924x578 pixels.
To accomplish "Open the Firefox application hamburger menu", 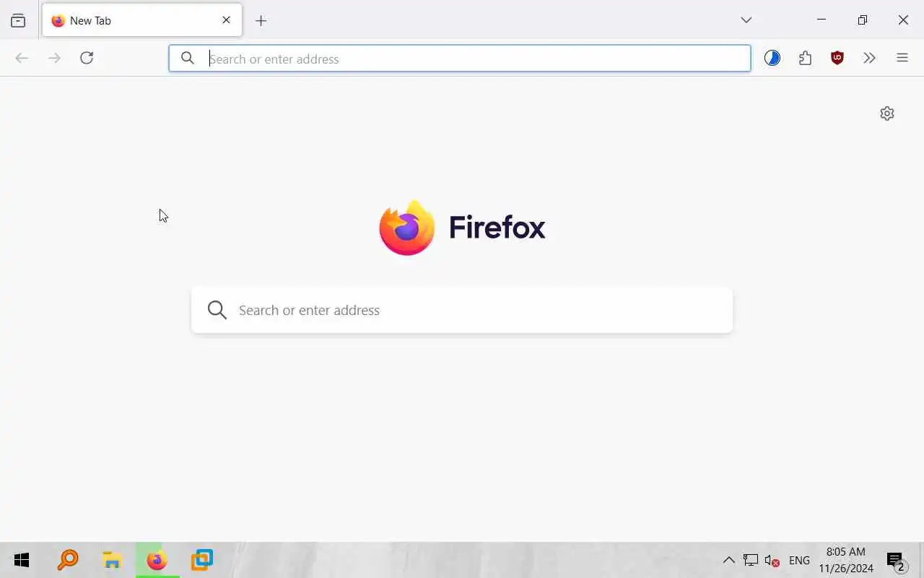I will (x=902, y=58).
